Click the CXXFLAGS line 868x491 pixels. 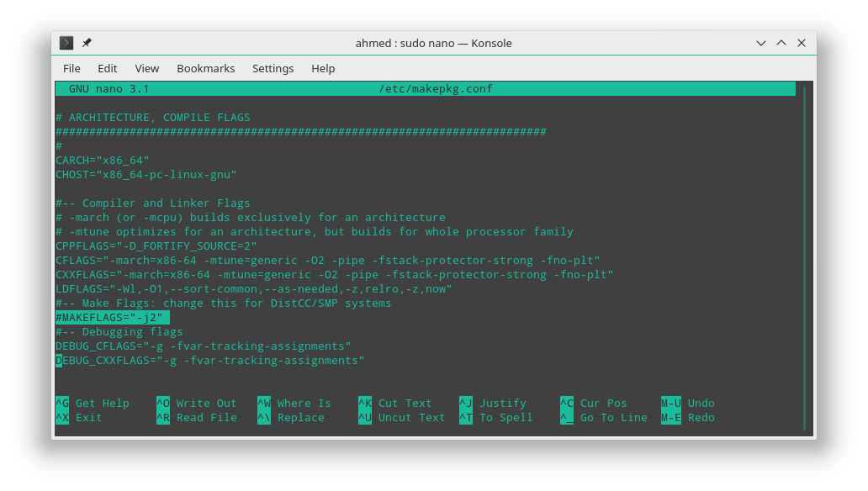[x=335, y=275]
